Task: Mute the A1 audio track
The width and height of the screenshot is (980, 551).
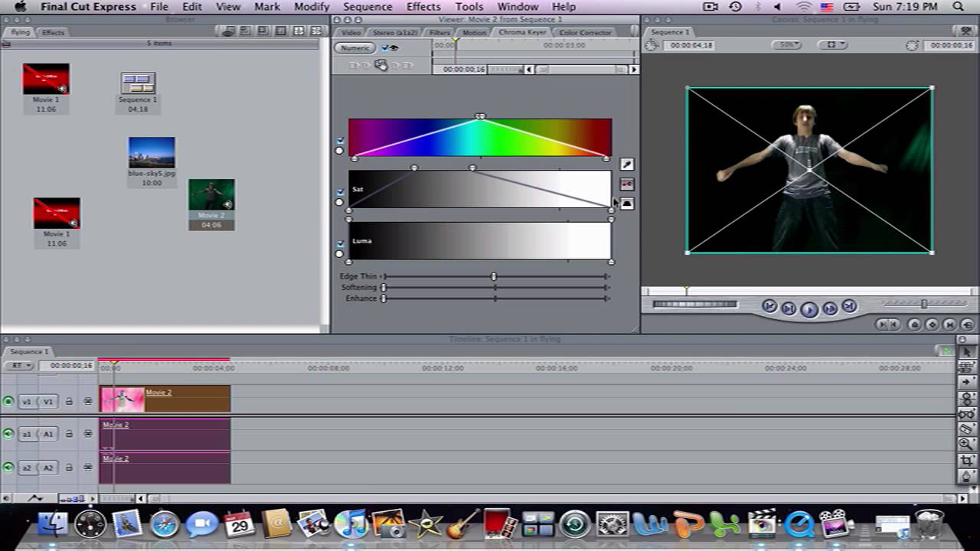Action: pos(8,434)
